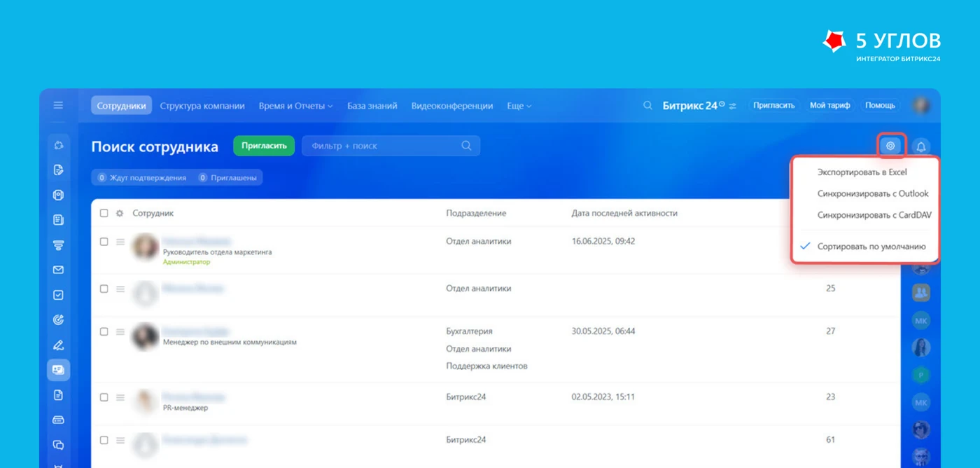Click the value 23 in the table

[830, 397]
